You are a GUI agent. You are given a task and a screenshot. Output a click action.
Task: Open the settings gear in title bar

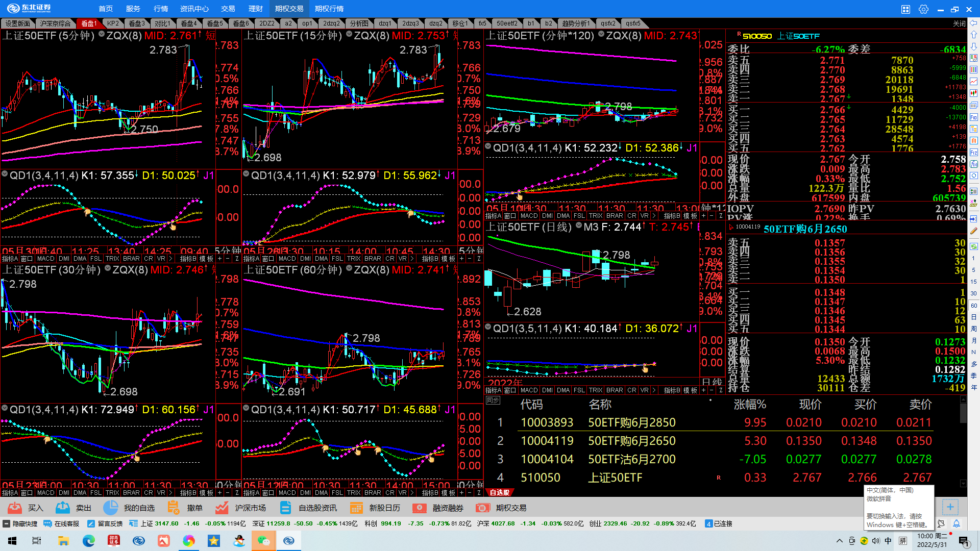pos(923,9)
